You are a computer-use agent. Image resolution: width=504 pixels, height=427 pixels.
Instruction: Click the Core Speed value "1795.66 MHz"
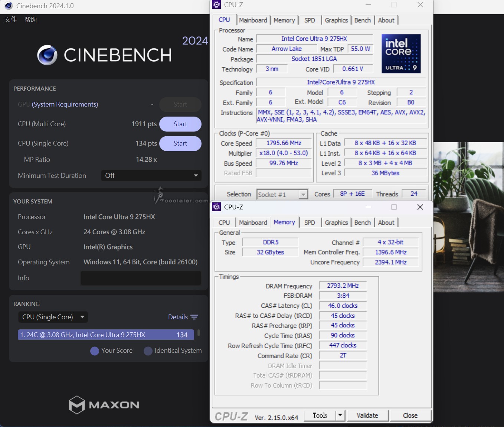[x=284, y=143]
